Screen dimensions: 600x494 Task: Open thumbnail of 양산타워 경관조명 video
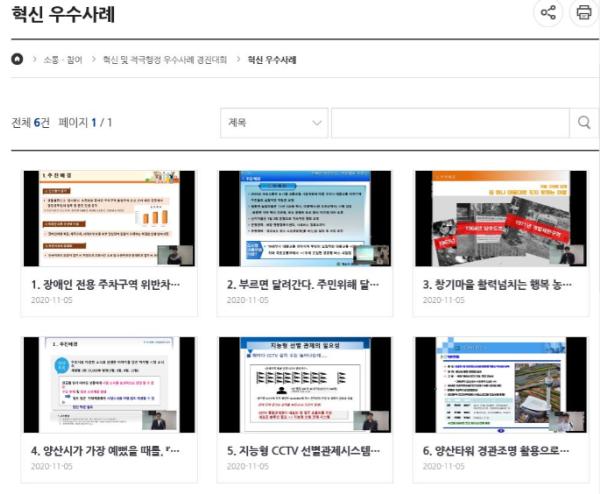[500, 385]
